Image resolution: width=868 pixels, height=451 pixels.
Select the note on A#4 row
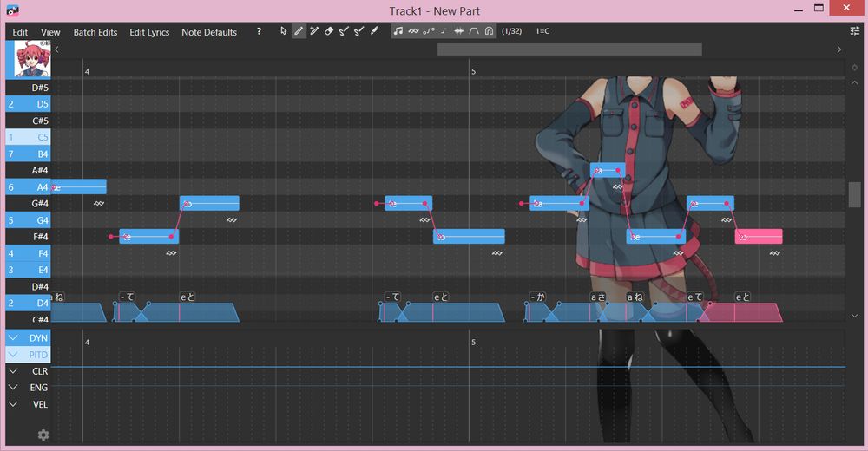pos(608,171)
